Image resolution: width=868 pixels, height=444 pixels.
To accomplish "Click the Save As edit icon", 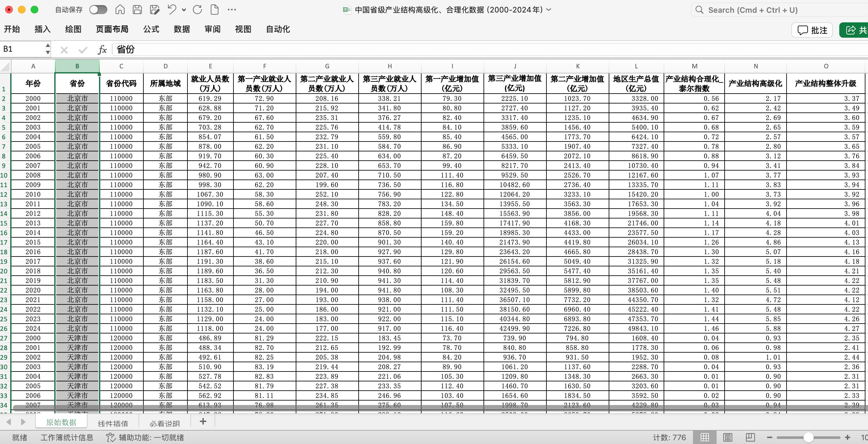I will pos(154,10).
